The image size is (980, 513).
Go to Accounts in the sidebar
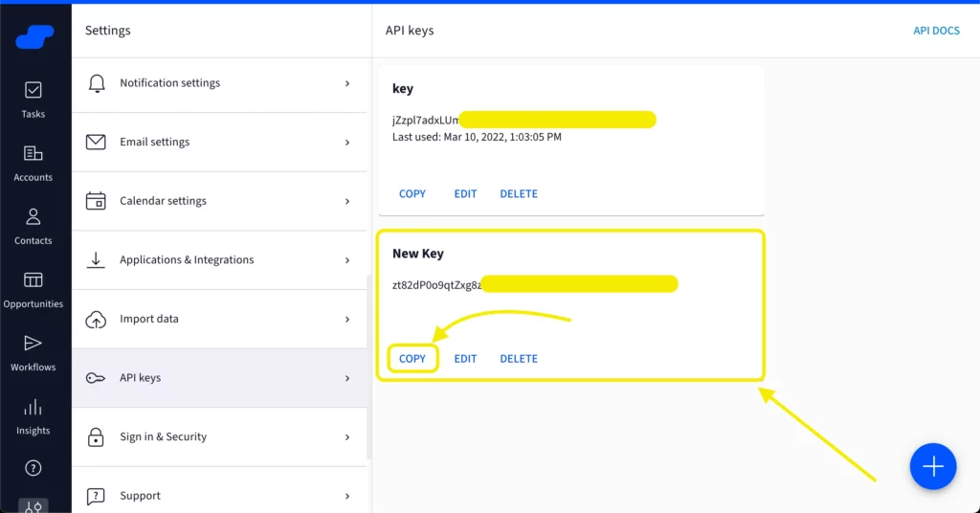click(33, 162)
